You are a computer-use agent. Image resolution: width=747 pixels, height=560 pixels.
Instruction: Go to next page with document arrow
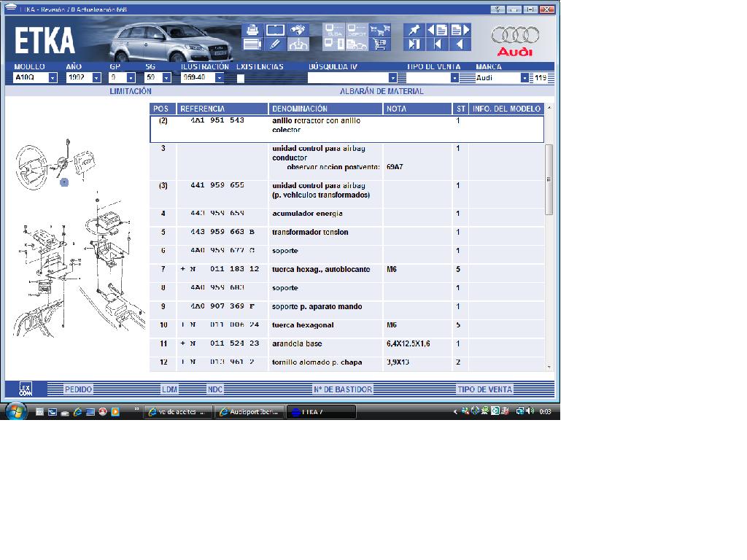[460, 30]
